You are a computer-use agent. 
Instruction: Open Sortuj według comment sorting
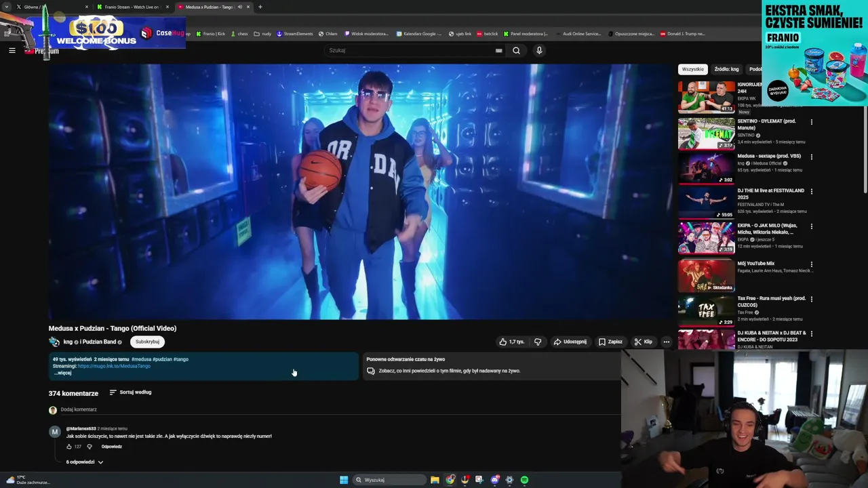tap(130, 392)
